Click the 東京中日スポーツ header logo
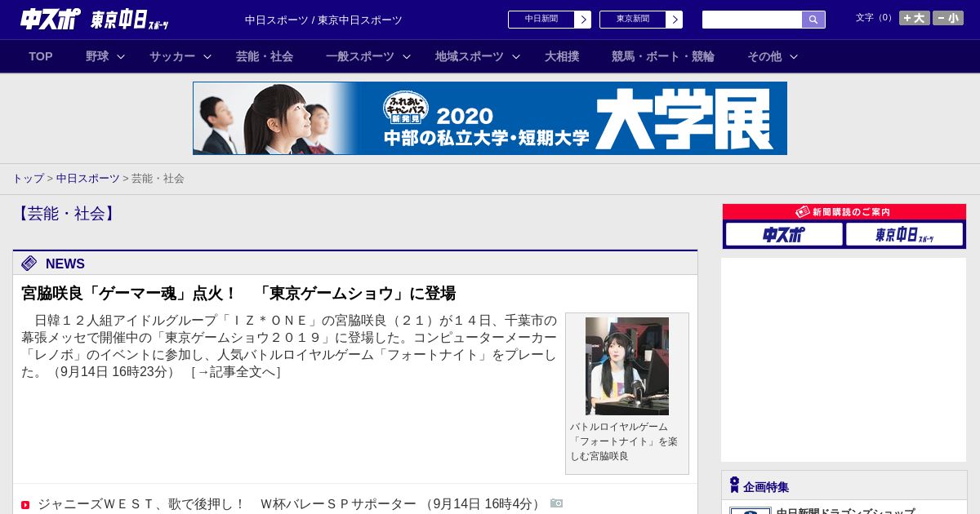 [x=129, y=20]
